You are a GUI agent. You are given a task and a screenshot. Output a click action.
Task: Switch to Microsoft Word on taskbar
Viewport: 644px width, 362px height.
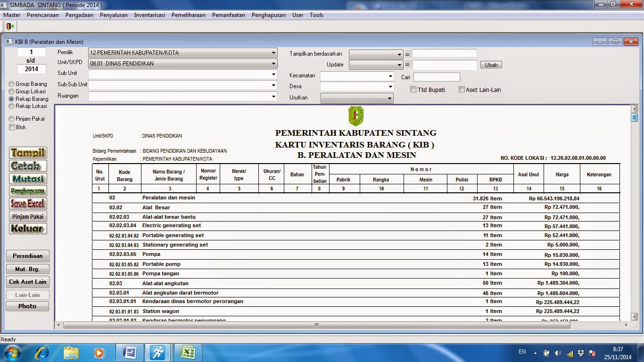pyautogui.click(x=129, y=353)
